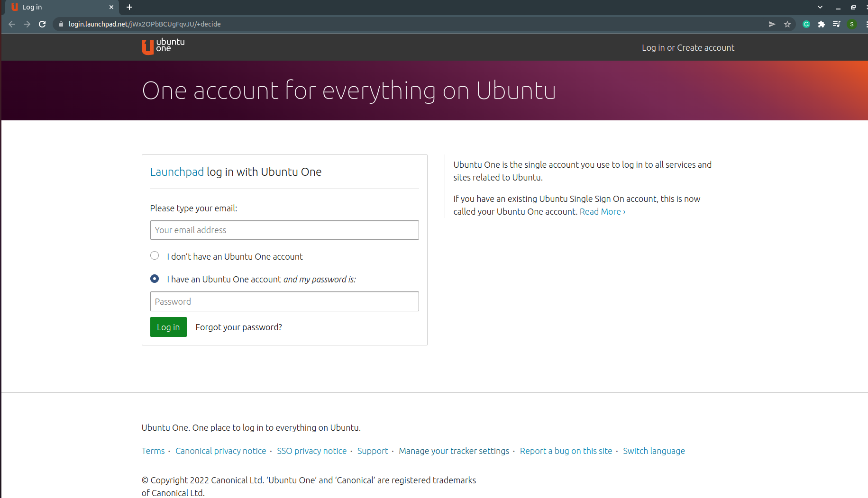Open the browser profile avatar menu
This screenshot has width=868, height=498.
(x=852, y=24)
